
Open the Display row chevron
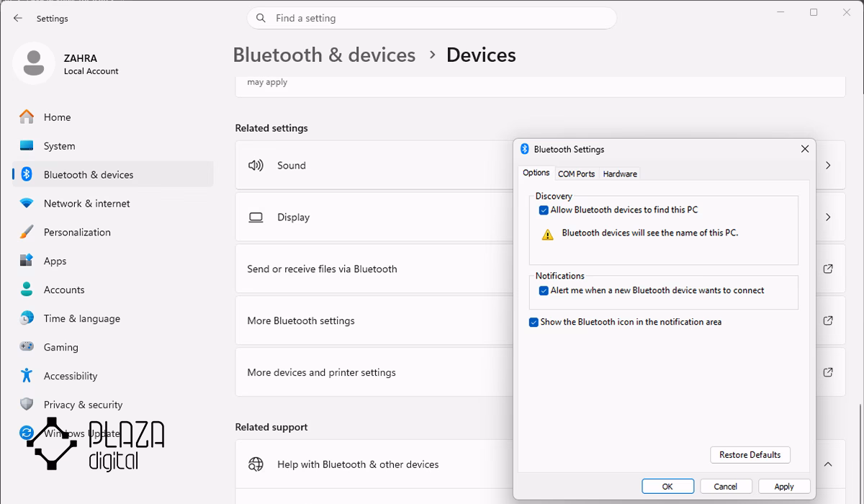click(828, 217)
